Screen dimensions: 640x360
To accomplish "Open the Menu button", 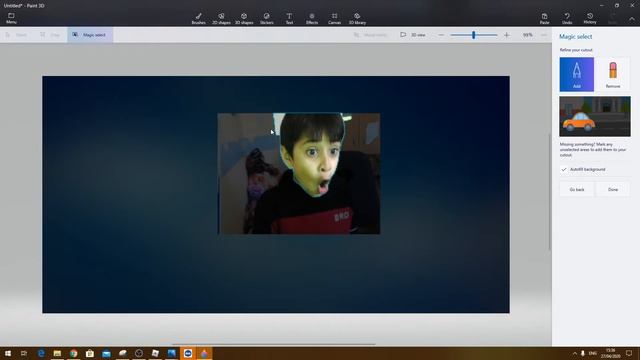I will [11, 18].
